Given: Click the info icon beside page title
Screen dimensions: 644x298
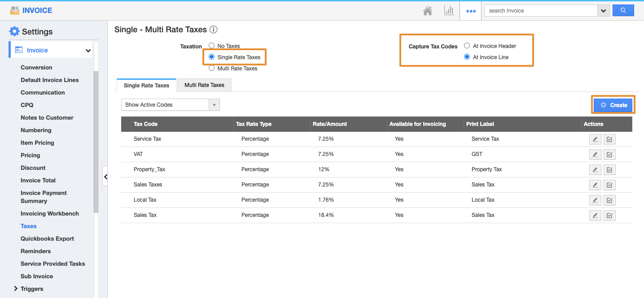Looking at the screenshot, I should point(214,30).
